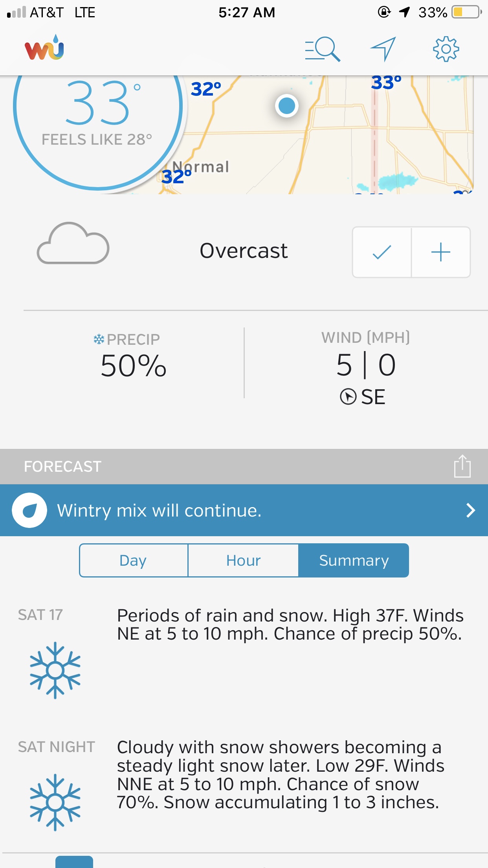Tap the checkmark to confirm Overcast conditions

pos(382,252)
